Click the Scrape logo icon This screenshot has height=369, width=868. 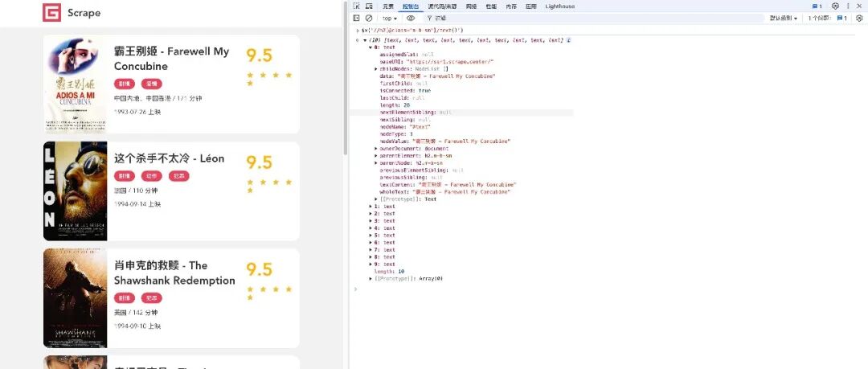pos(51,12)
